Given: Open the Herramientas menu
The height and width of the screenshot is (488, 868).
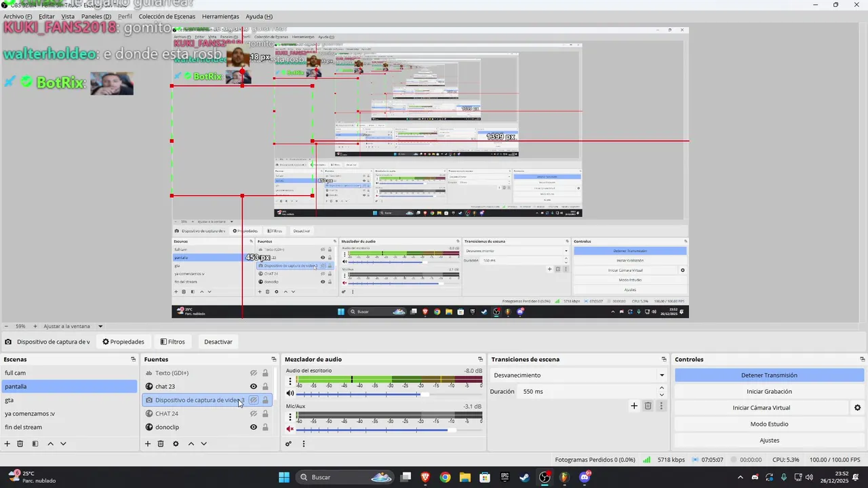Looking at the screenshot, I should (x=220, y=16).
